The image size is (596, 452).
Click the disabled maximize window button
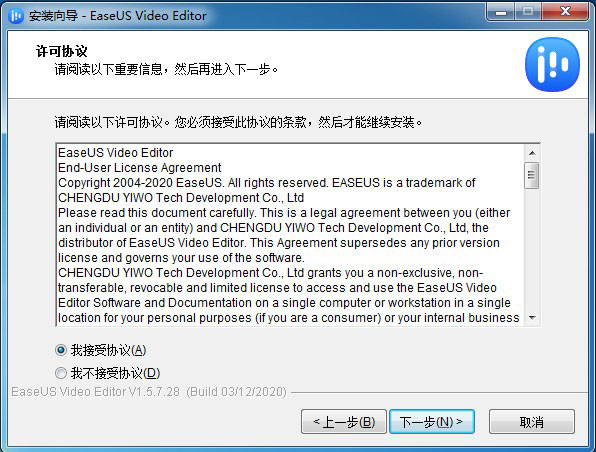(x=528, y=12)
